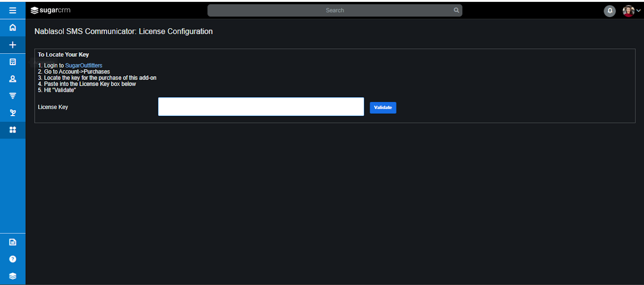The height and width of the screenshot is (285, 644).
Task: Open the document icon in lower sidebar
Action: 13,242
